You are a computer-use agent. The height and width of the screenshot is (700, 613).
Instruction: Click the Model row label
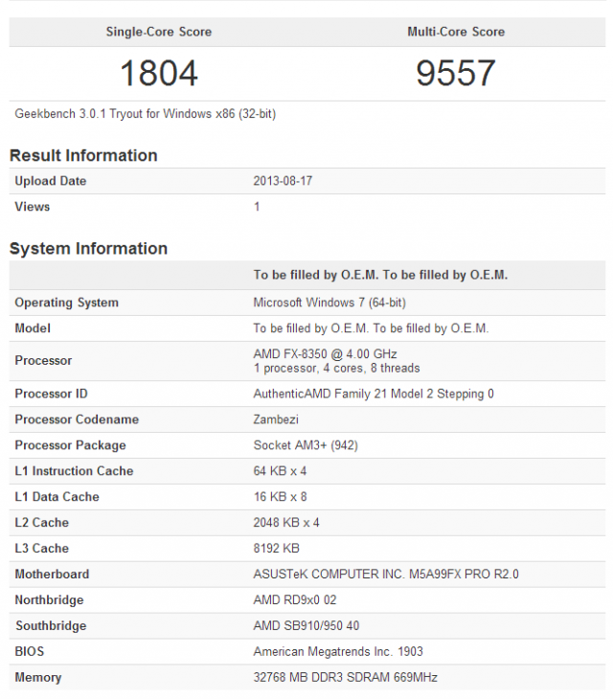click(33, 328)
